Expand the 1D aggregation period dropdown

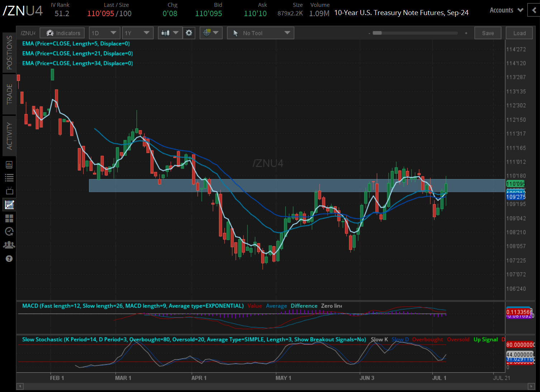104,33
